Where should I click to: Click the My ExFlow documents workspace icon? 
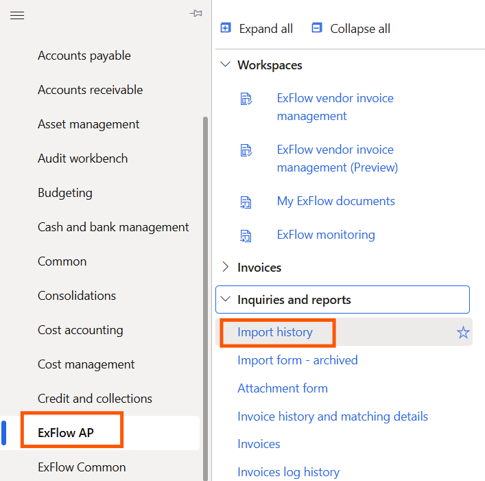pos(246,202)
